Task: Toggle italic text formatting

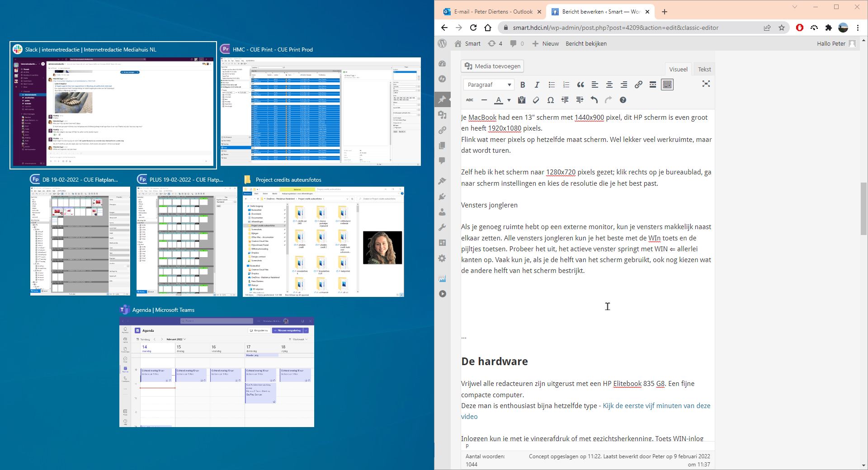Action: pos(537,85)
